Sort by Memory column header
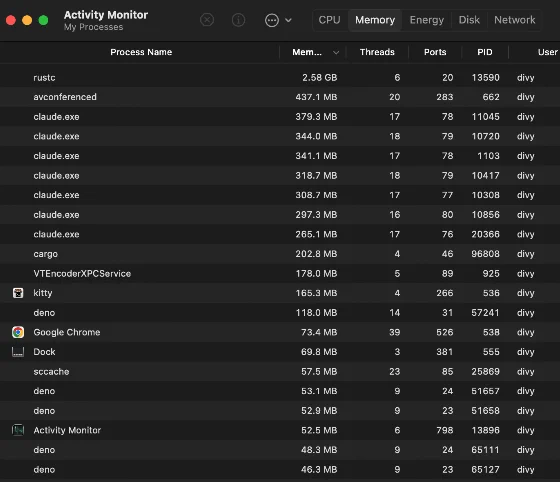The height and width of the screenshot is (482, 560). (x=307, y=52)
